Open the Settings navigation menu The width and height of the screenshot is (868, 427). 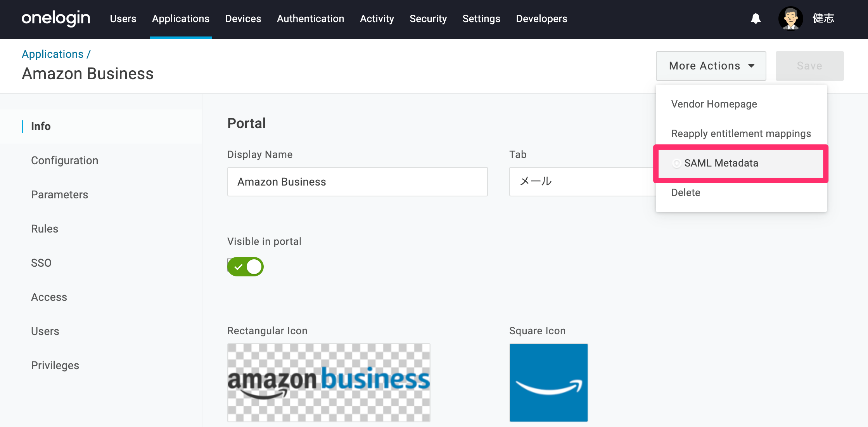[481, 19]
